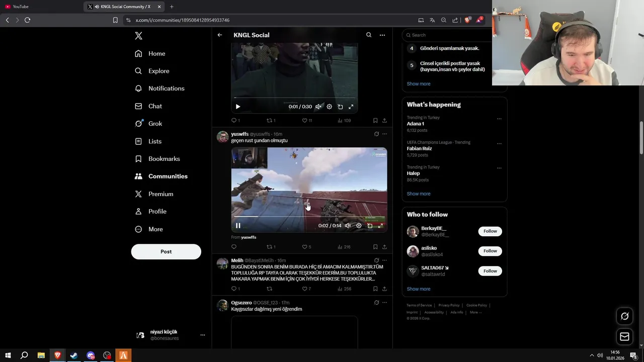644x362 pixels.
Task: Open Notifications in the sidebar
Action: (159, 88)
